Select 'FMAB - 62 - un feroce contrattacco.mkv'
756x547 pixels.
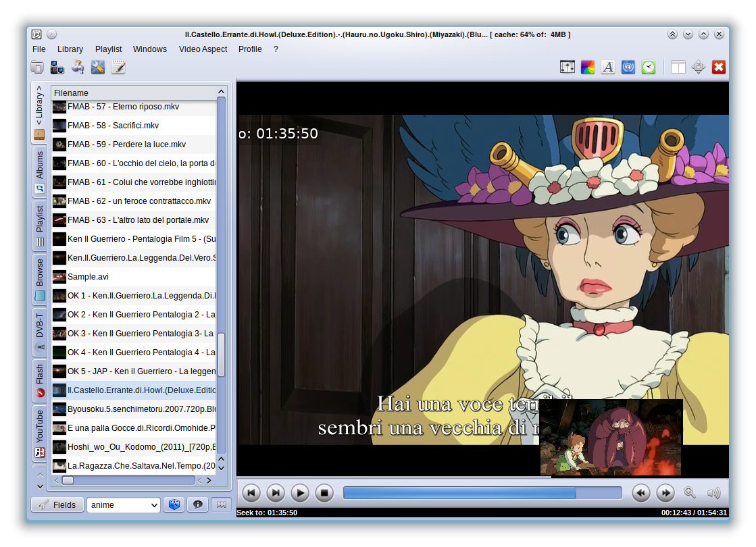(134, 201)
